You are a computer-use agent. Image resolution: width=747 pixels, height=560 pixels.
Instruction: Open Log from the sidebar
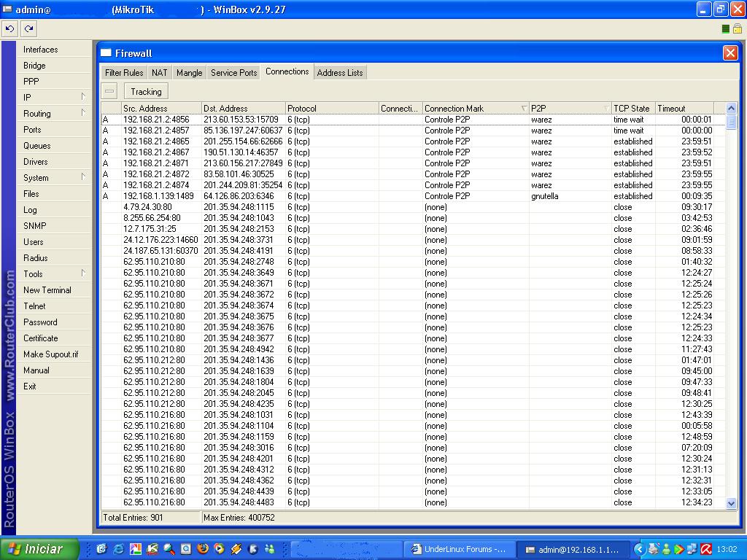(x=54, y=210)
